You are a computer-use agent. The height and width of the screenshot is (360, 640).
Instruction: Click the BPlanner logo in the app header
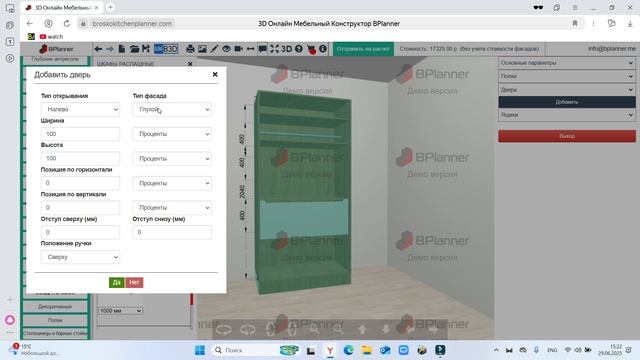tap(56, 49)
